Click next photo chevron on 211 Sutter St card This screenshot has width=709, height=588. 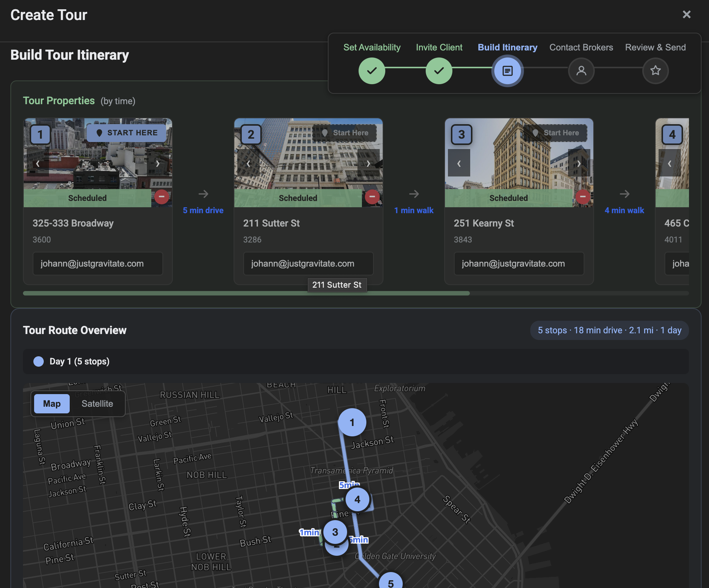(368, 163)
